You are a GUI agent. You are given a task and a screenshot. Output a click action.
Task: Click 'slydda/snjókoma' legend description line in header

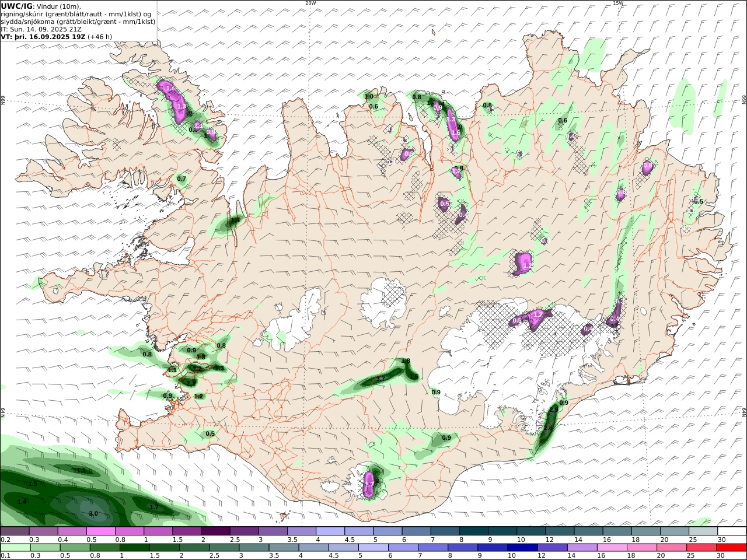[x=78, y=21]
